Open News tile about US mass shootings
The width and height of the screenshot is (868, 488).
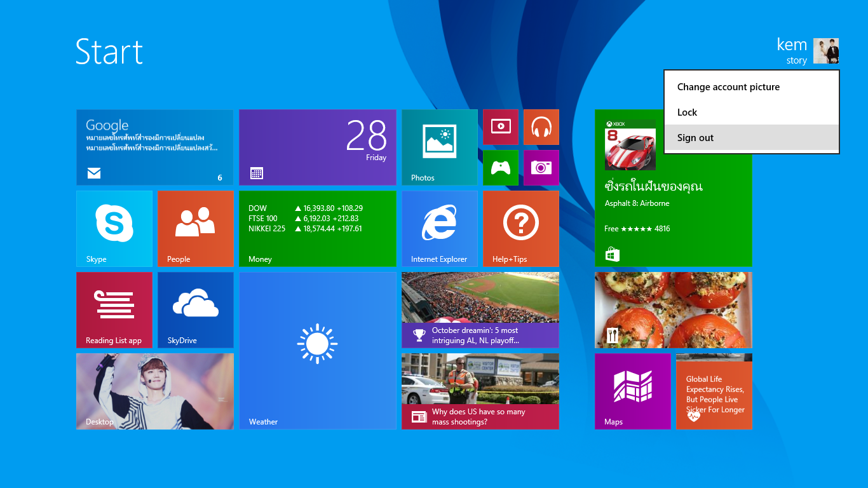(480, 391)
